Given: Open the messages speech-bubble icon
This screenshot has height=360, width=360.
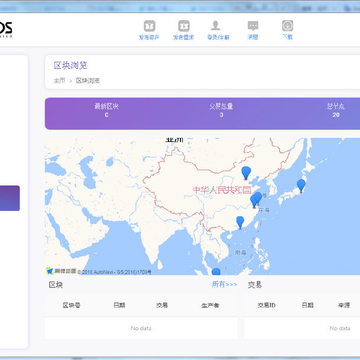Looking at the screenshot, I should [253, 26].
